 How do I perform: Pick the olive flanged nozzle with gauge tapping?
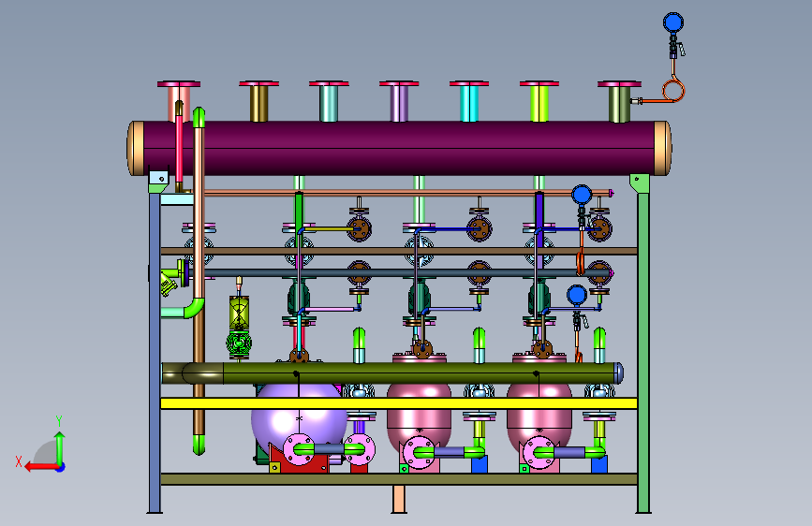pyautogui.click(x=619, y=101)
